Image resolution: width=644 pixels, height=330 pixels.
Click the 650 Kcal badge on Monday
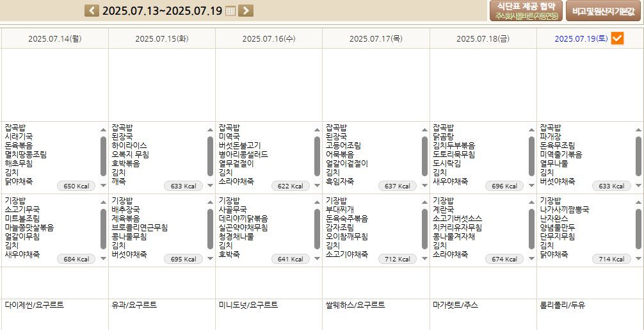(x=76, y=186)
